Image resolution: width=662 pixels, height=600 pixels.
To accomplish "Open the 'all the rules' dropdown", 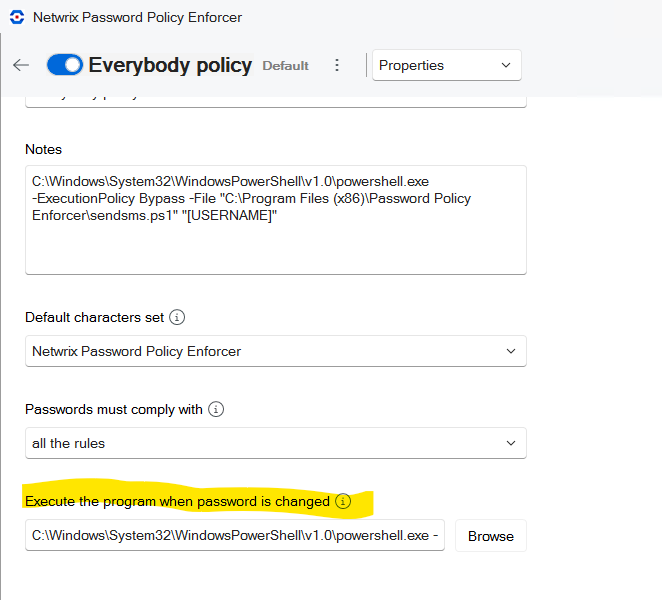I will 275,443.
